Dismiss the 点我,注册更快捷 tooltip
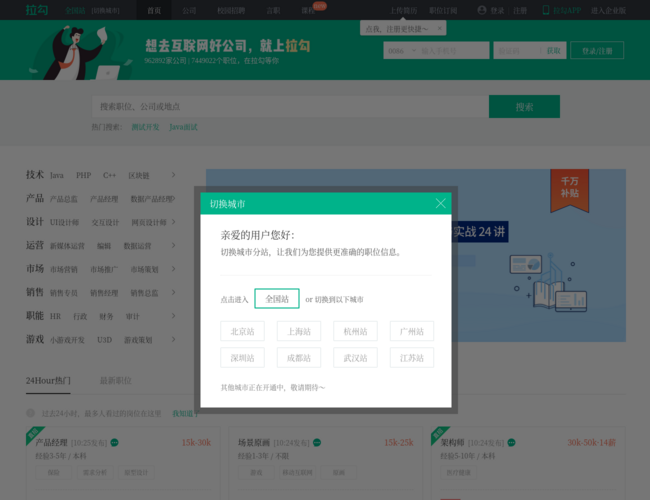Image resolution: width=650 pixels, height=500 pixels. point(439,28)
